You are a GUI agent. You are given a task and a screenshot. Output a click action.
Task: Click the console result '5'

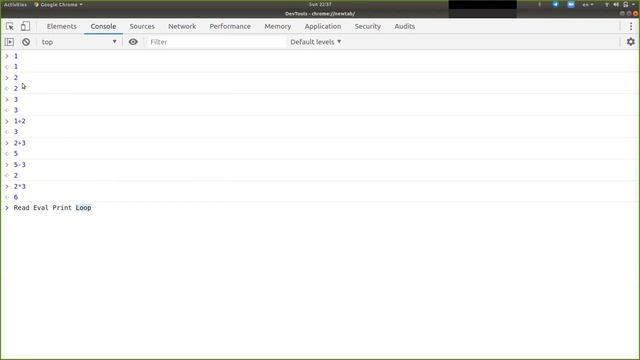pos(16,153)
